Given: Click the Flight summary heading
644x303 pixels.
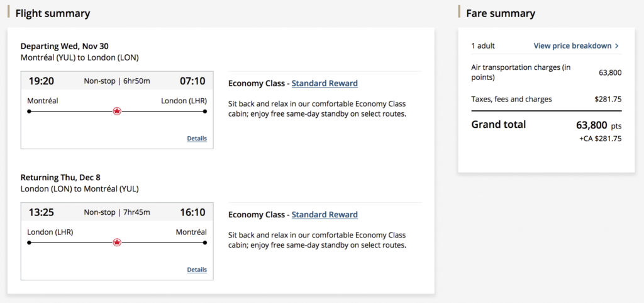Looking at the screenshot, I should click(x=53, y=13).
